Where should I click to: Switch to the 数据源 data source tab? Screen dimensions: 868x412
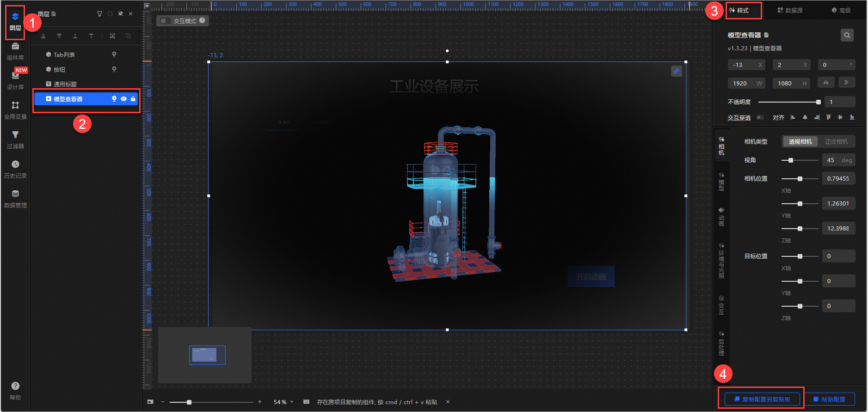click(790, 10)
